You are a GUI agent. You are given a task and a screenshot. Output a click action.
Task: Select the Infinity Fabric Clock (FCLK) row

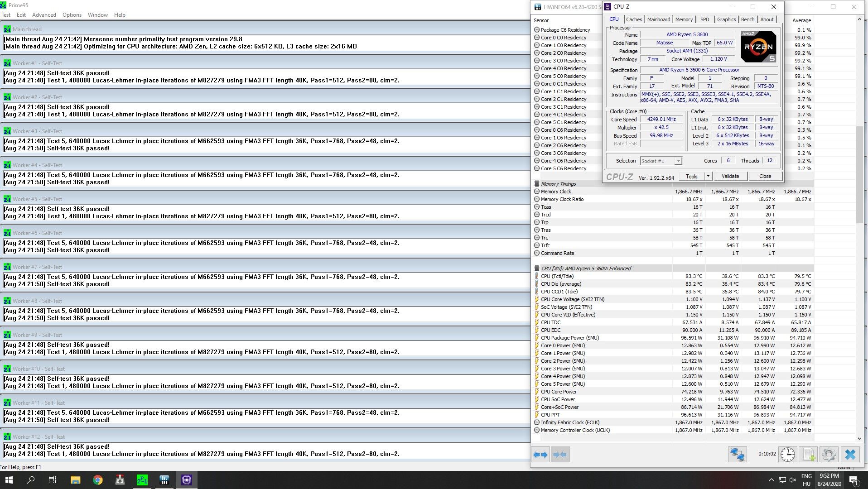[673, 422]
